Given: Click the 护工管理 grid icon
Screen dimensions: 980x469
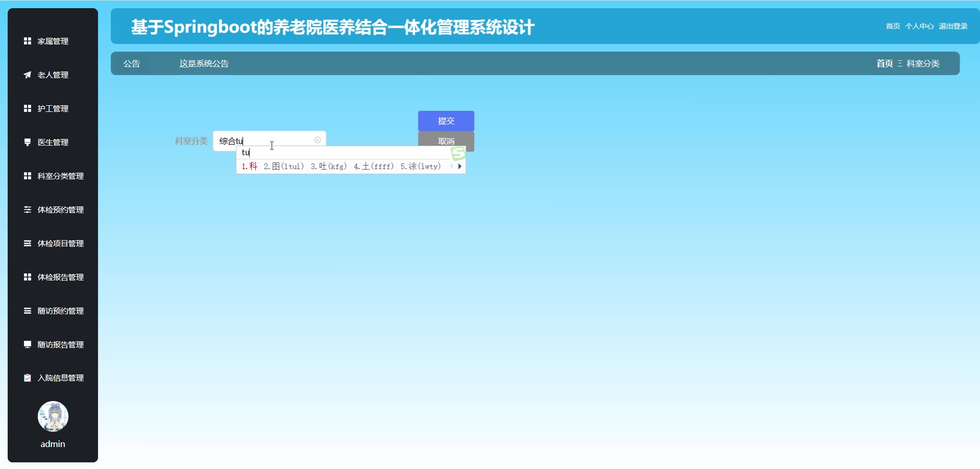Looking at the screenshot, I should (x=28, y=108).
